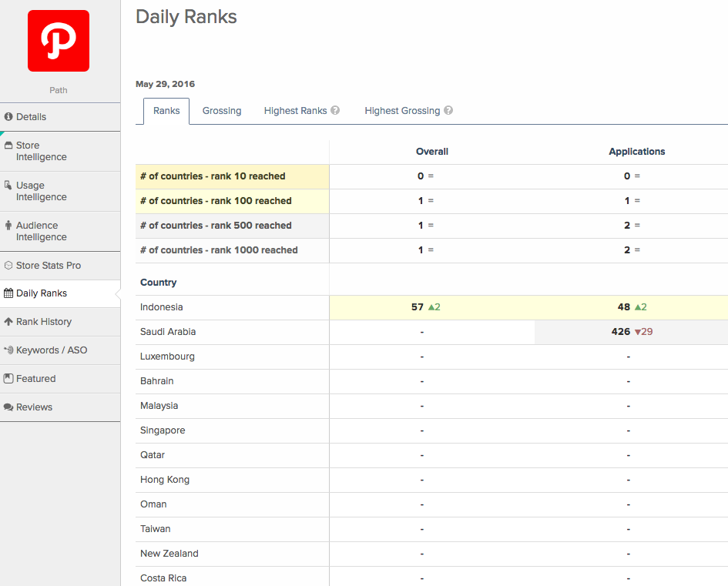
Task: Open Rank History page
Action: pyautogui.click(x=60, y=322)
